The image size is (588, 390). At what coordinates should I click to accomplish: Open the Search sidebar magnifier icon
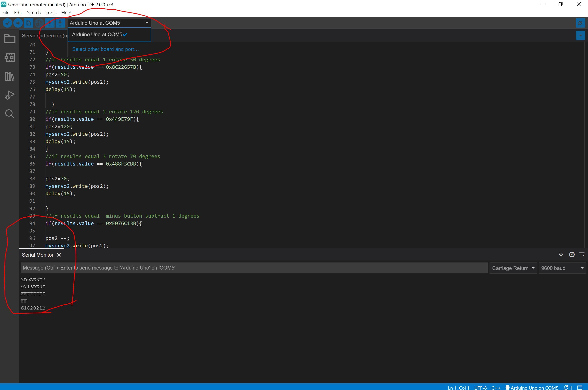point(10,114)
